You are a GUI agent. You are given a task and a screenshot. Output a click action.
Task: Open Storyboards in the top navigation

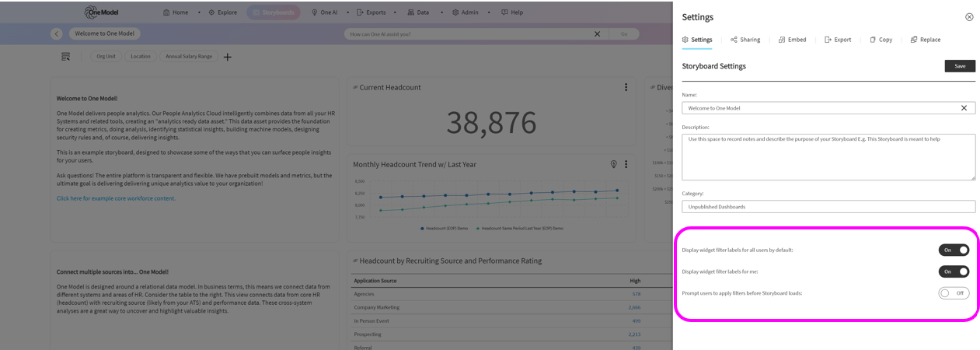point(274,12)
